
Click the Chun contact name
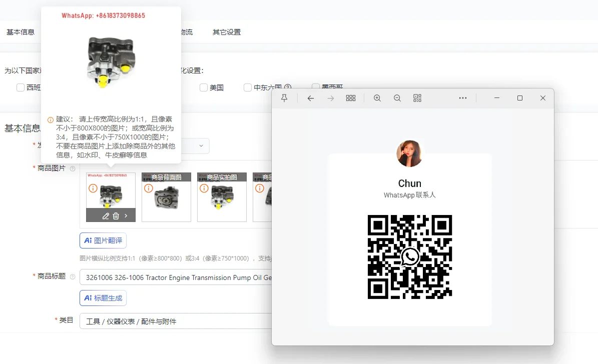(x=410, y=183)
